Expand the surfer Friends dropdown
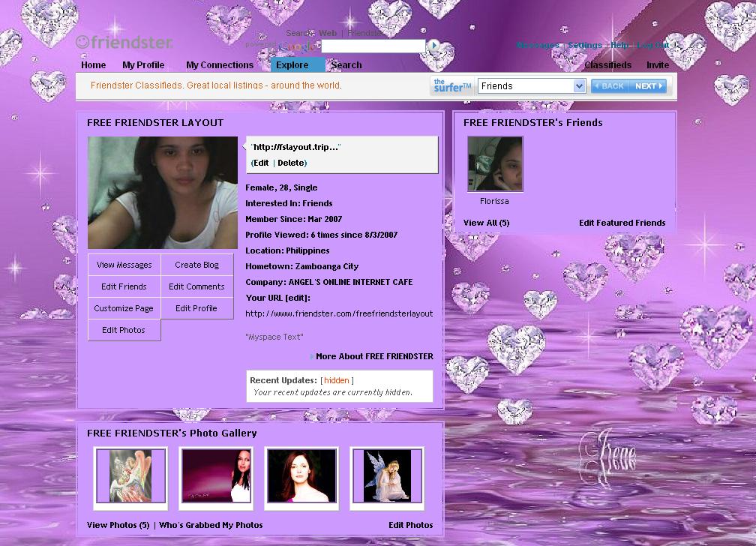 532,86
